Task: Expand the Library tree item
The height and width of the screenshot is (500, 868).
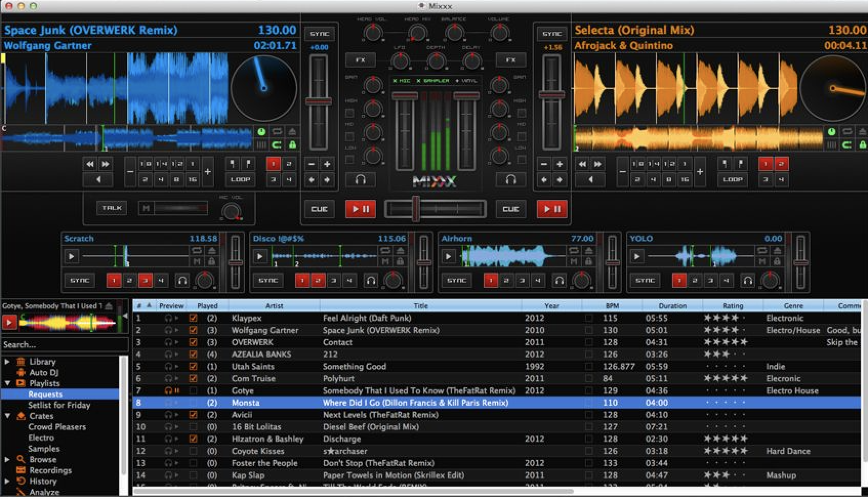Action: tap(7, 362)
